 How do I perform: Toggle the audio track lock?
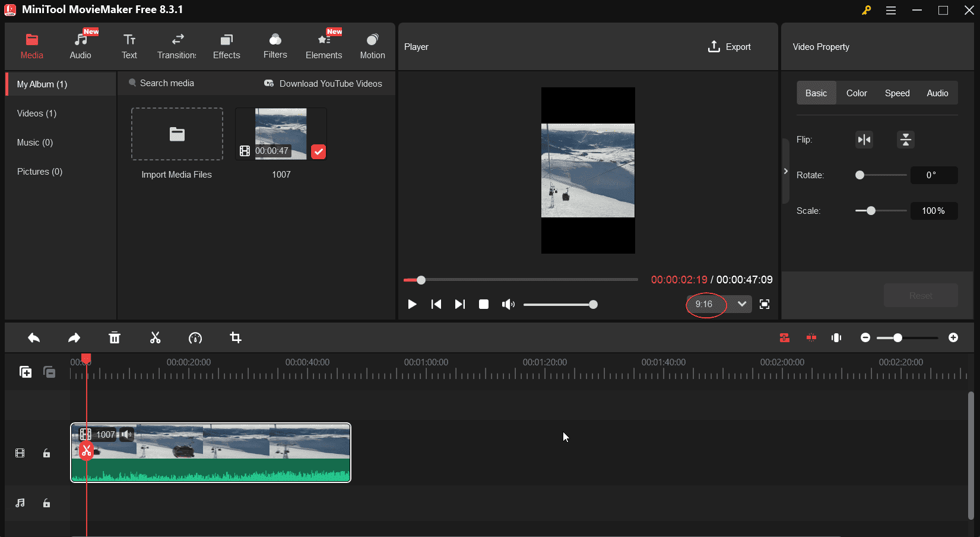46,503
